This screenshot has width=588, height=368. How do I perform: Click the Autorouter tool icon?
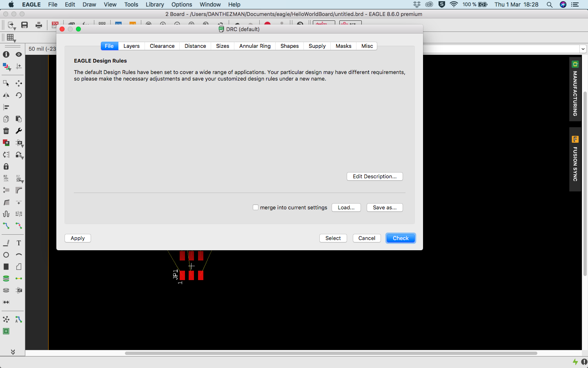[19, 319]
